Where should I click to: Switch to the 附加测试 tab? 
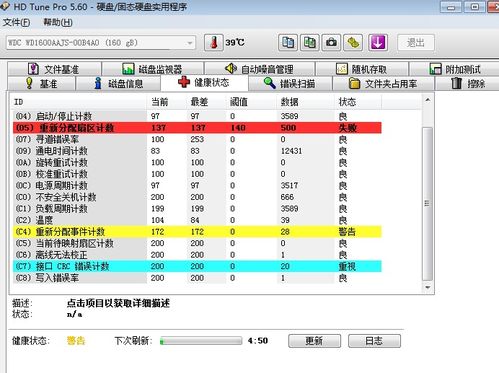click(x=455, y=69)
